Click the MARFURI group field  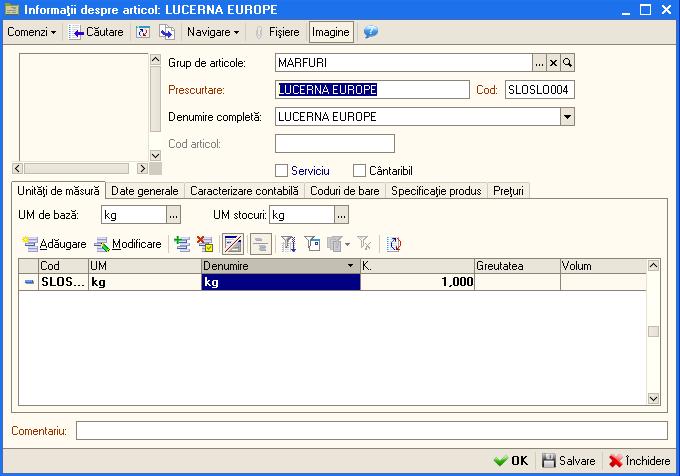[403, 63]
